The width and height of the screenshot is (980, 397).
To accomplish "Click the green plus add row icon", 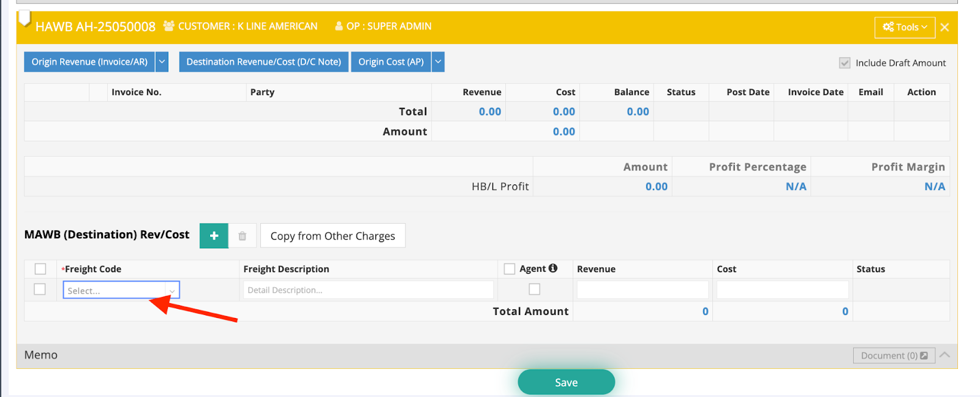I will (214, 236).
